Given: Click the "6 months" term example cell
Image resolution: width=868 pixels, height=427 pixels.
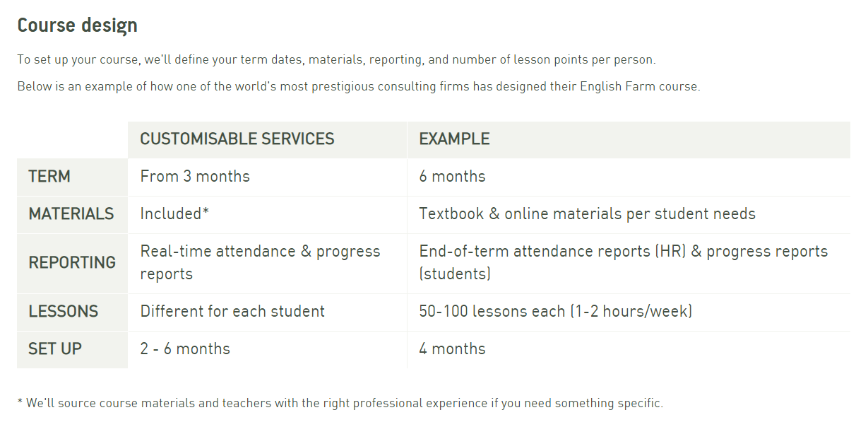Looking at the screenshot, I should tap(452, 177).
